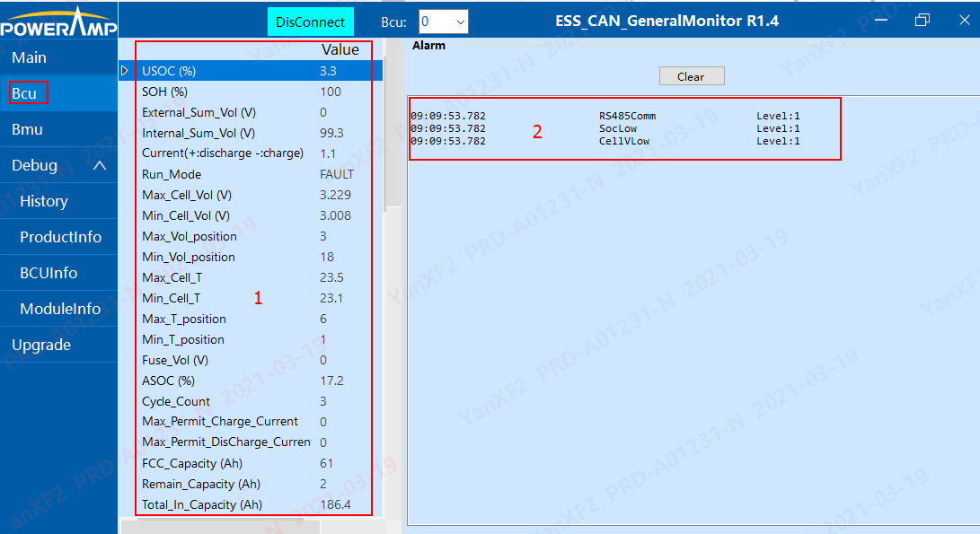Select the Fuse_Vol (V) row
This screenshot has height=534, width=980.
(251, 360)
